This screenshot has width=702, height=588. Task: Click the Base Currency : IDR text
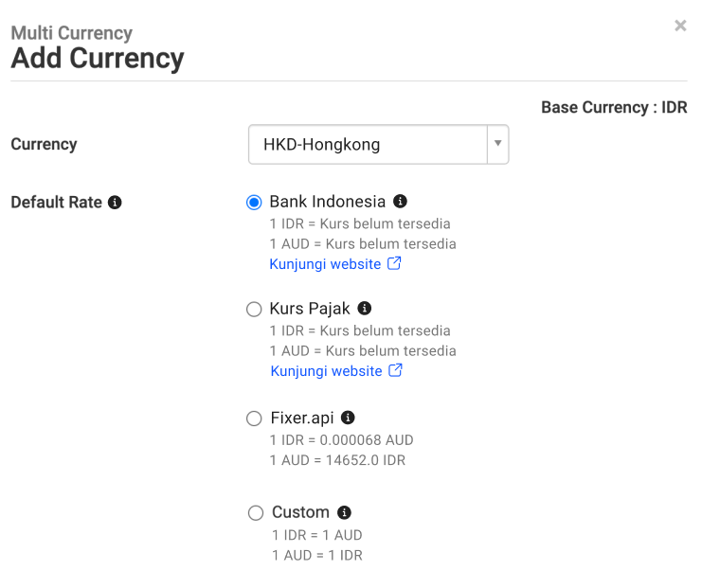pos(614,107)
